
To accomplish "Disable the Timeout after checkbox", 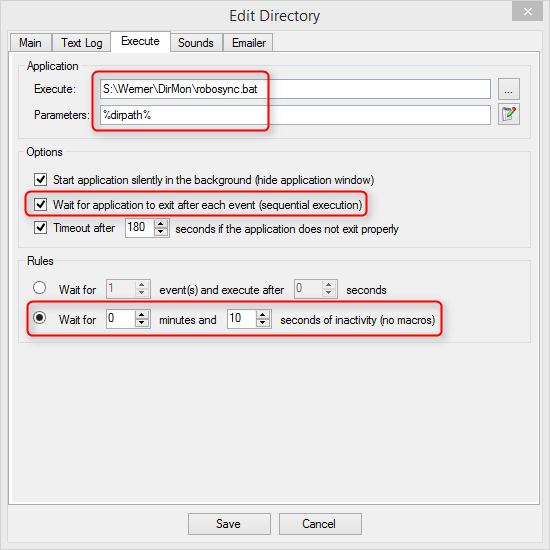I will point(40,228).
